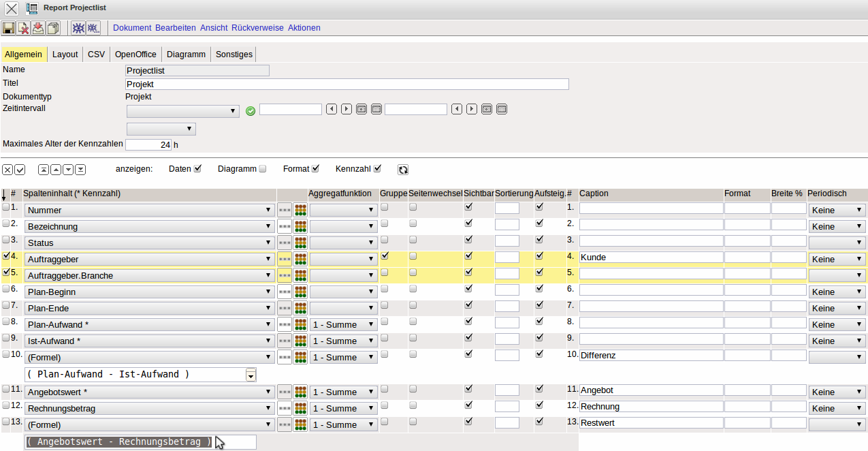Enable the Diagramm display checkbox
868x451 pixels.
pos(263,169)
